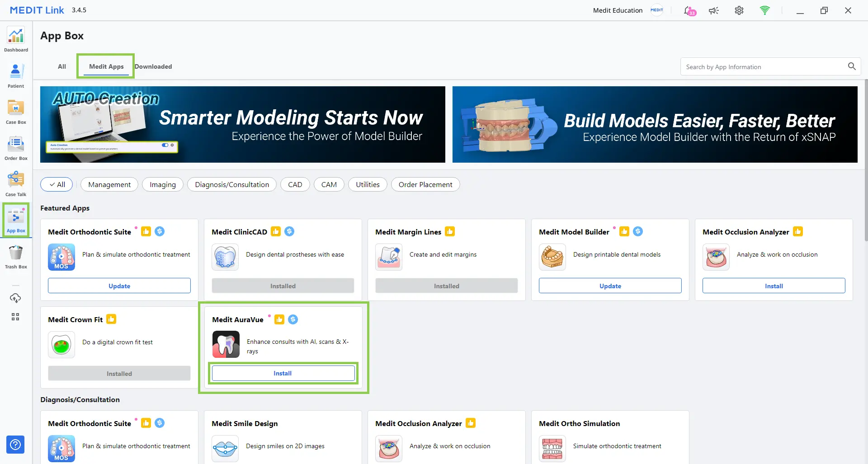Click the Wi-Fi connection status icon
This screenshot has width=868, height=464.
pos(764,10)
